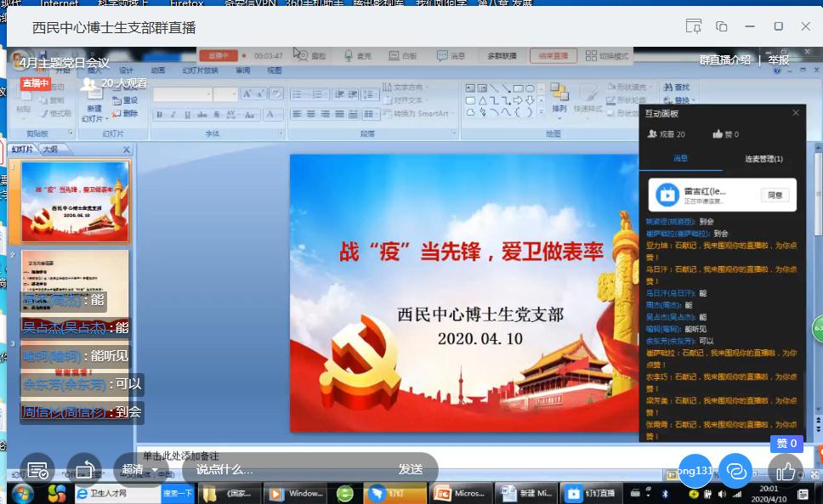
Task: Toggle italic formatting
Action: pyautogui.click(x=172, y=114)
